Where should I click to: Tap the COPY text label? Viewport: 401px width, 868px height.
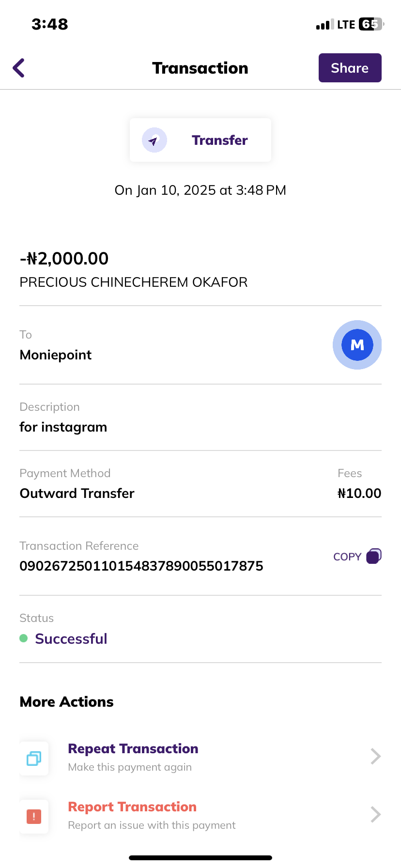pos(347,557)
